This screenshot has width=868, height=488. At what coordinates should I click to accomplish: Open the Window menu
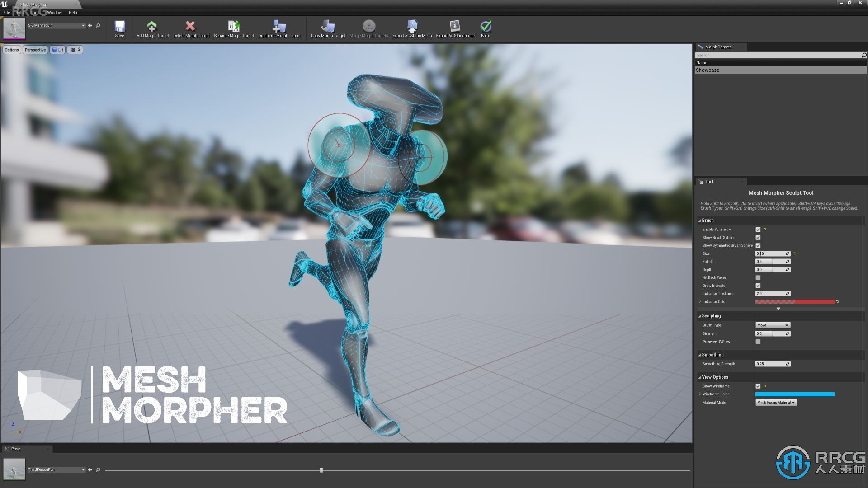click(54, 13)
